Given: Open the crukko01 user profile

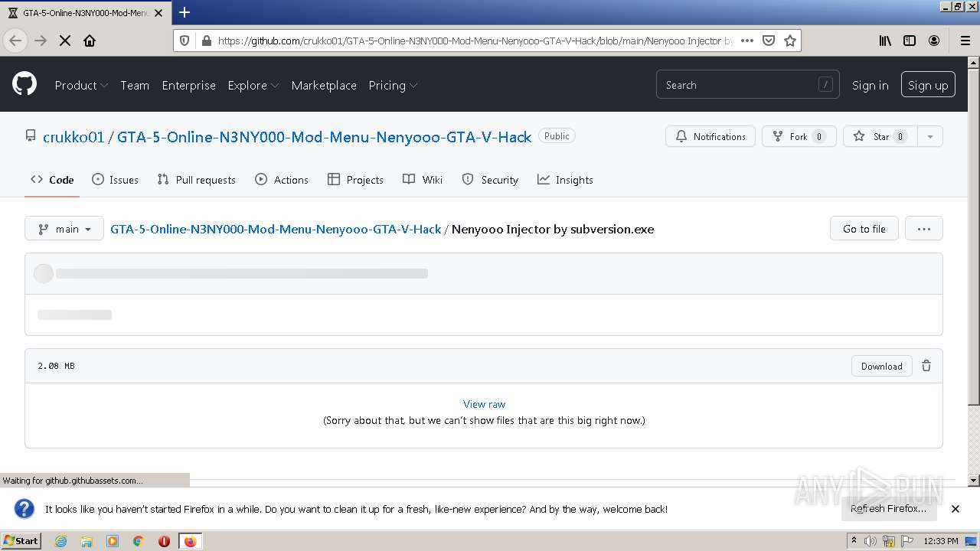Looking at the screenshot, I should pyautogui.click(x=73, y=137).
